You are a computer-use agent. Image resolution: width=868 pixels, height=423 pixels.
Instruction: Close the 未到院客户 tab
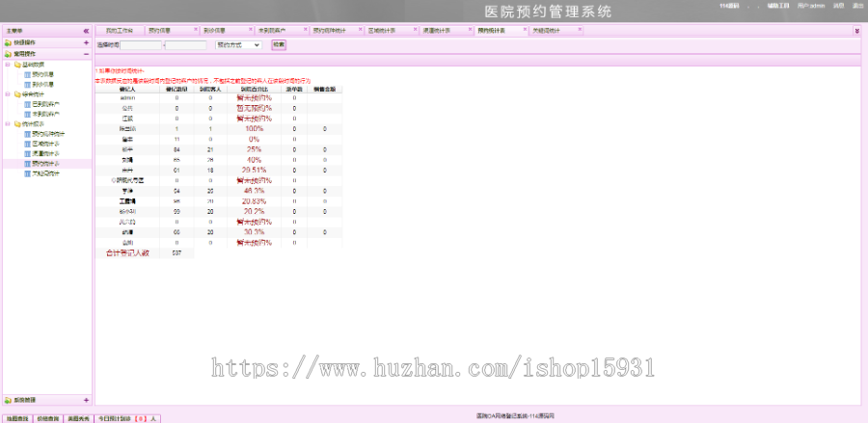(x=305, y=29)
